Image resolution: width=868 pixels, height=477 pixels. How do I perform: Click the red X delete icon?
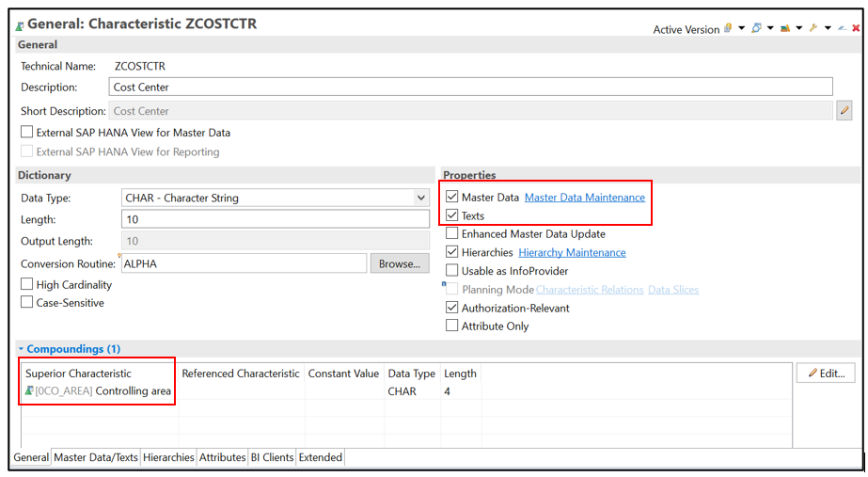pyautogui.click(x=856, y=28)
